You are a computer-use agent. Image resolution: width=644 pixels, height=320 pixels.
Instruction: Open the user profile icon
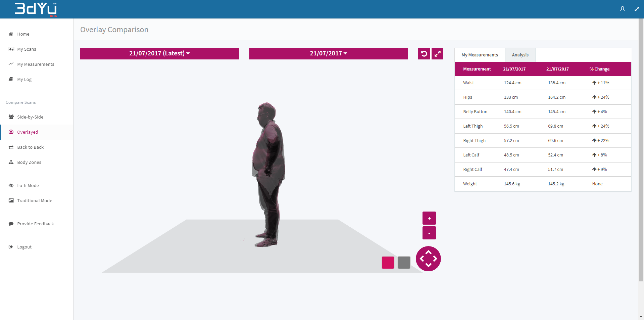pos(622,9)
